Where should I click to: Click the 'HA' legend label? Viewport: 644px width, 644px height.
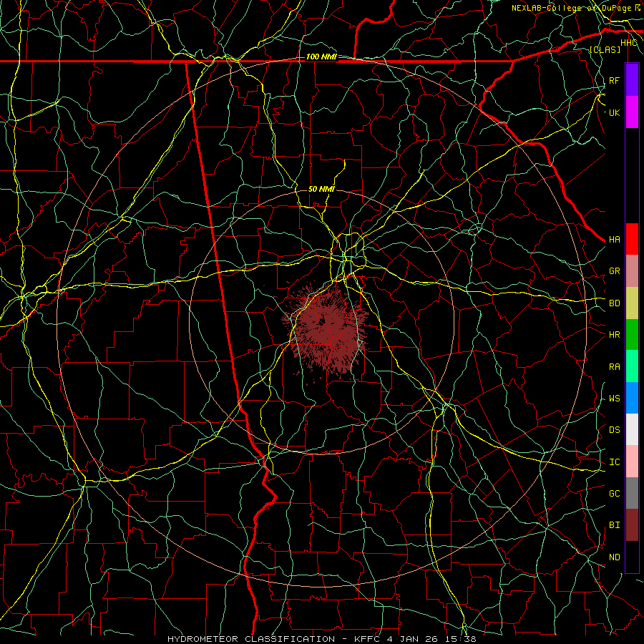pos(614,240)
